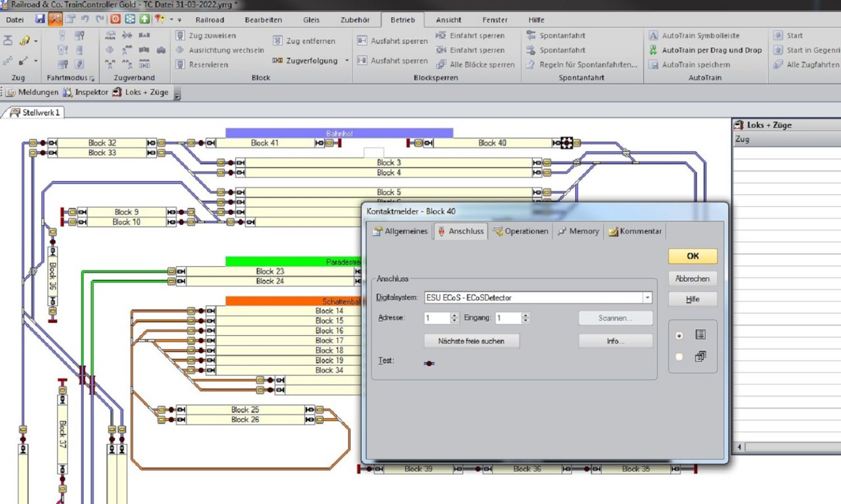Open the Digitalsystem dropdown

tap(647, 298)
